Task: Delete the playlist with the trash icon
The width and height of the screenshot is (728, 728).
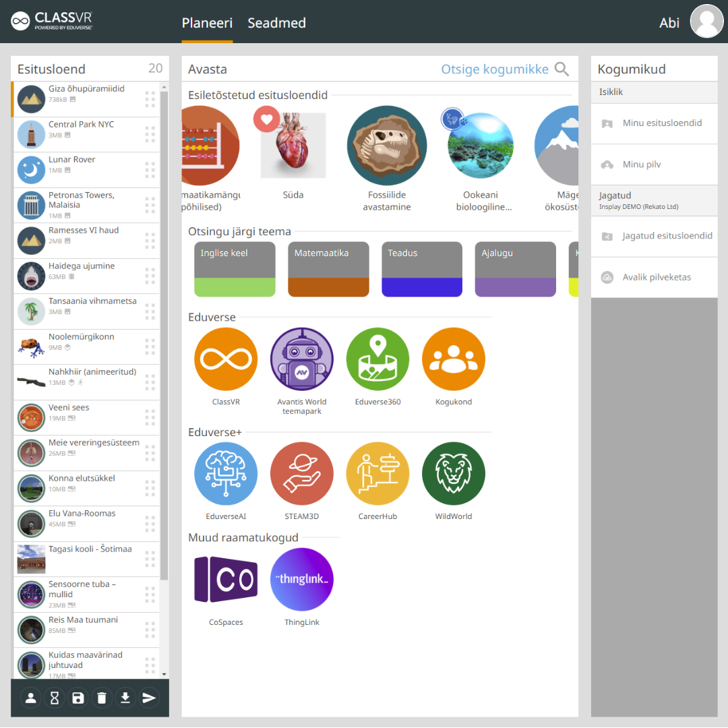Action: 101,698
